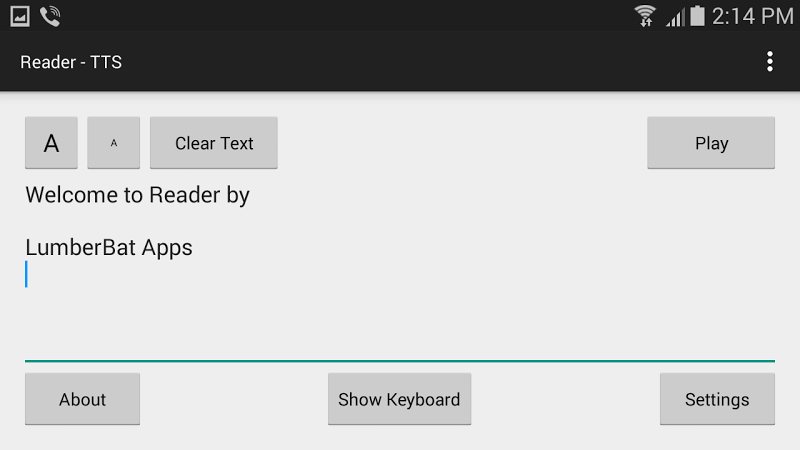Viewport: 800px width, 450px height.
Task: Tap the 2:14 PM clock
Action: (752, 15)
